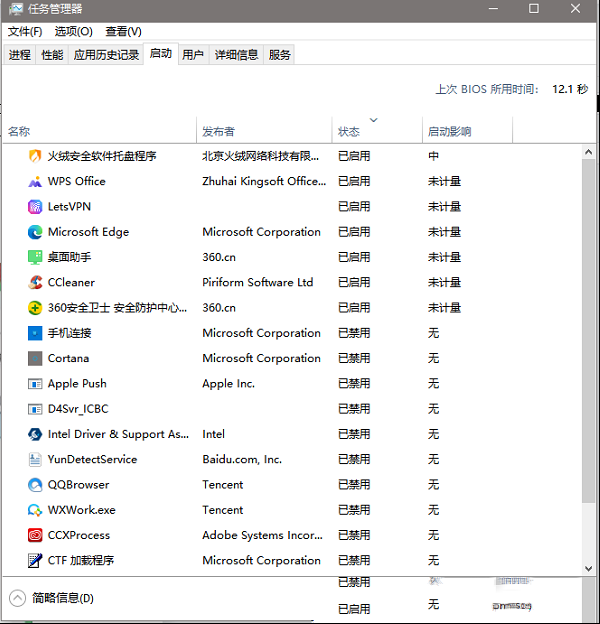Sort by the 启动影响 column header
Image resolution: width=600 pixels, height=624 pixels.
click(468, 131)
